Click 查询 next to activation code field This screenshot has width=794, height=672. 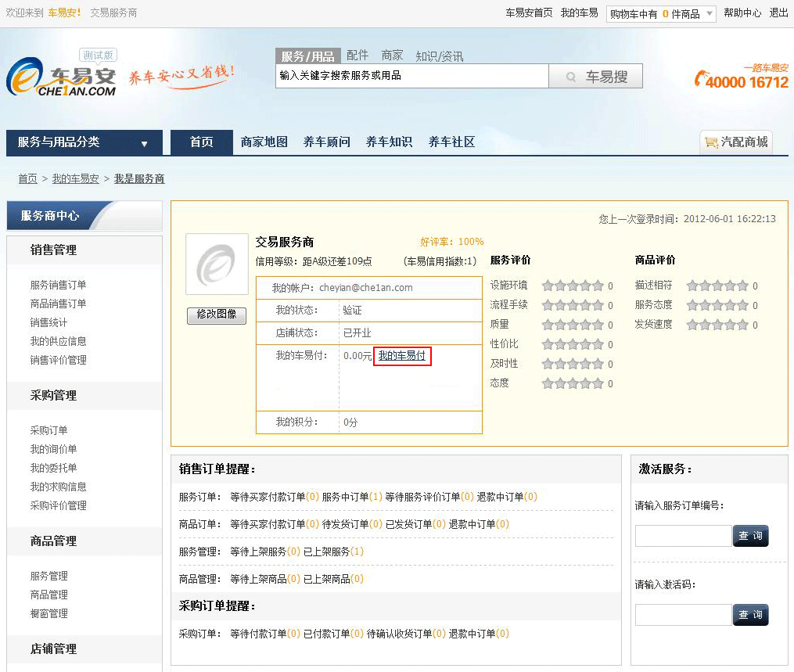(x=750, y=615)
